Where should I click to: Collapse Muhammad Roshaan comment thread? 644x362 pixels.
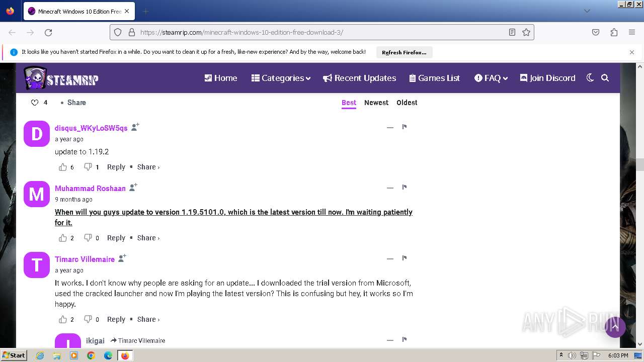click(x=390, y=188)
